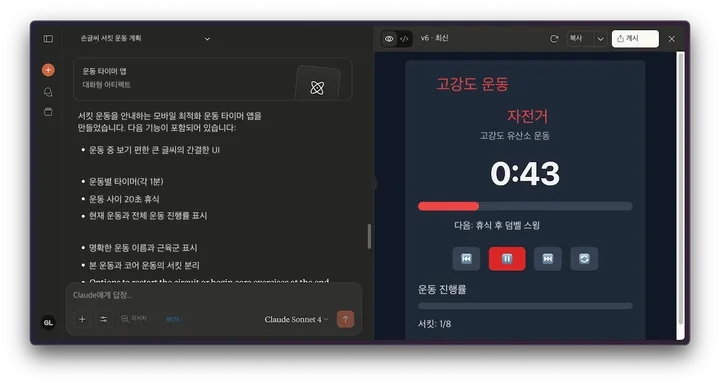Open the GL user profile avatar
The width and height of the screenshot is (720, 385).
click(48, 323)
